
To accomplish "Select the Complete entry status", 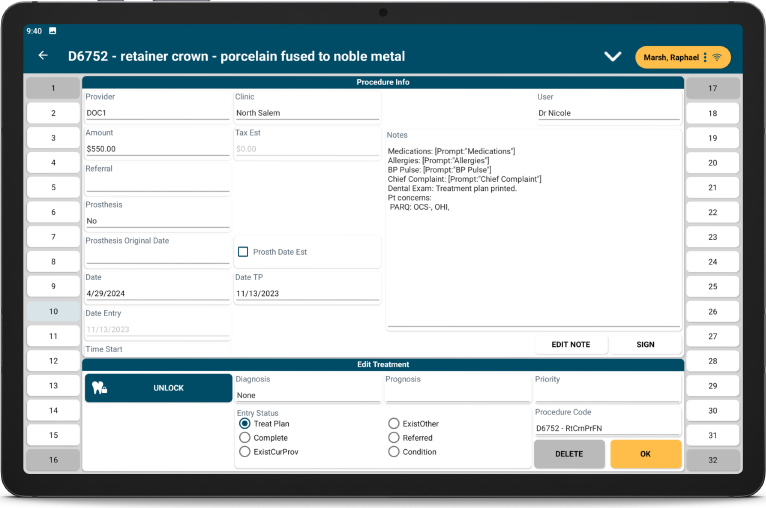I will click(245, 437).
